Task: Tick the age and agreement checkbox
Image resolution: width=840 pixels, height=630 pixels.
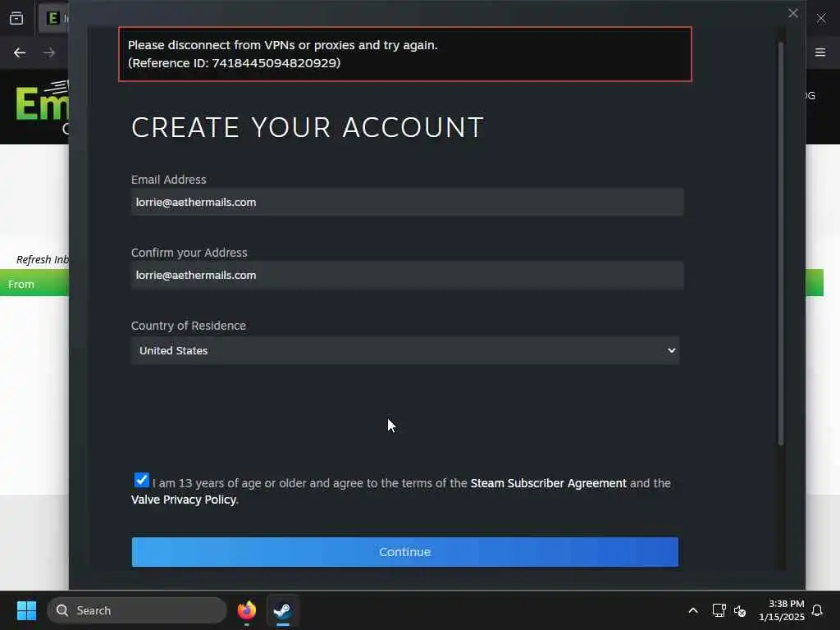Action: (141, 480)
